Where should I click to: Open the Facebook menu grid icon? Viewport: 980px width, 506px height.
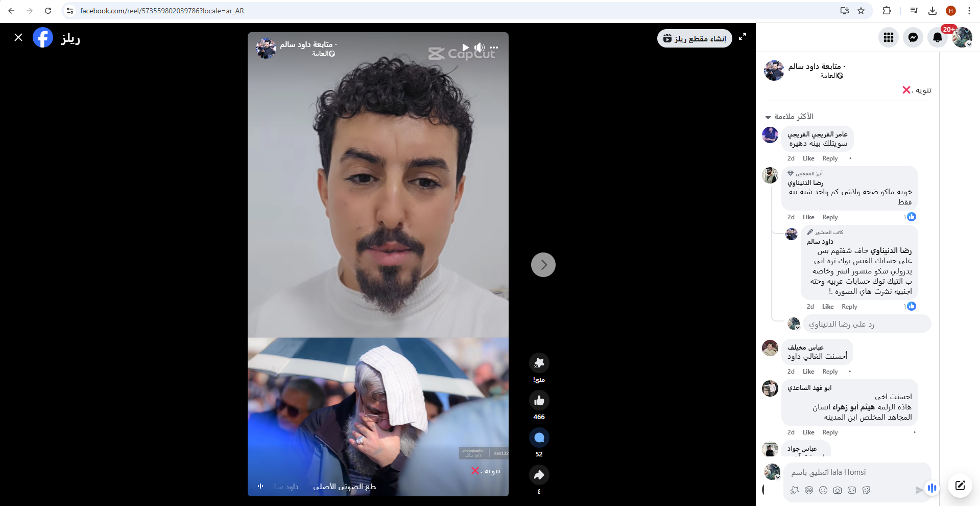pyautogui.click(x=889, y=37)
